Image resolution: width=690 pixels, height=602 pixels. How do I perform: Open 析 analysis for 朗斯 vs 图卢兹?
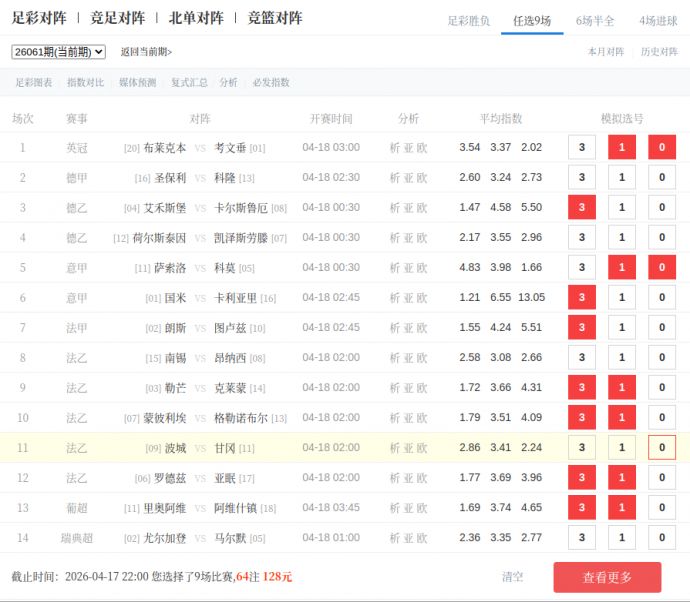[x=394, y=328]
